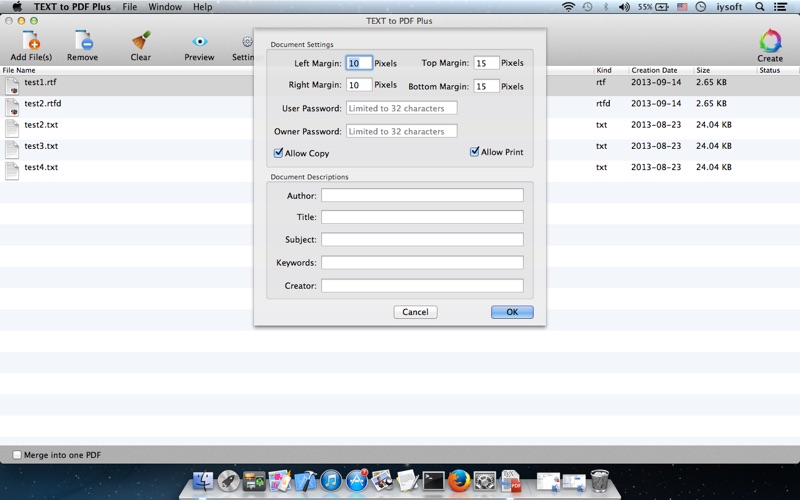Image resolution: width=800 pixels, height=500 pixels.
Task: Enable Merge into one PDF checkbox
Action: coord(17,455)
